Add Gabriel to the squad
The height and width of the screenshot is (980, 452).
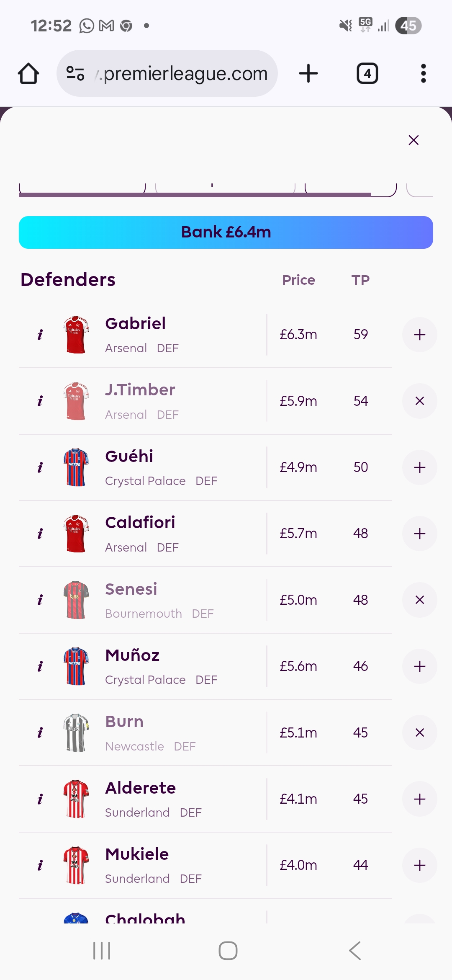click(x=419, y=335)
